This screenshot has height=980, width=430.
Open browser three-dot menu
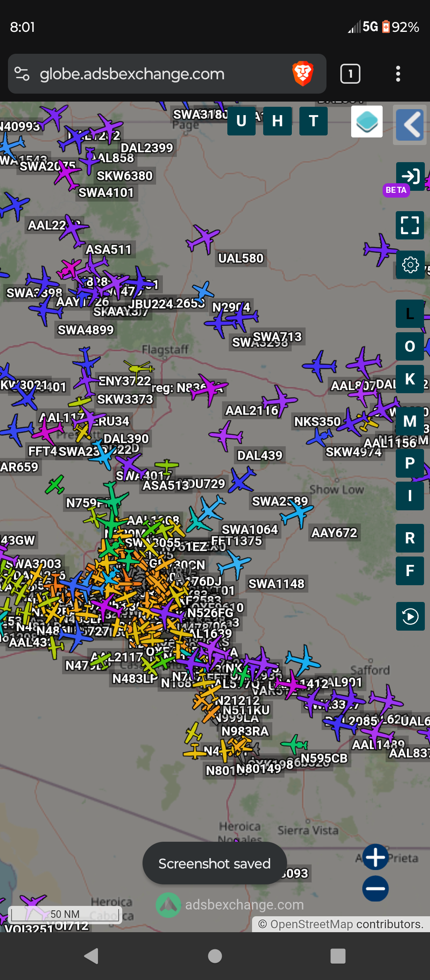398,74
